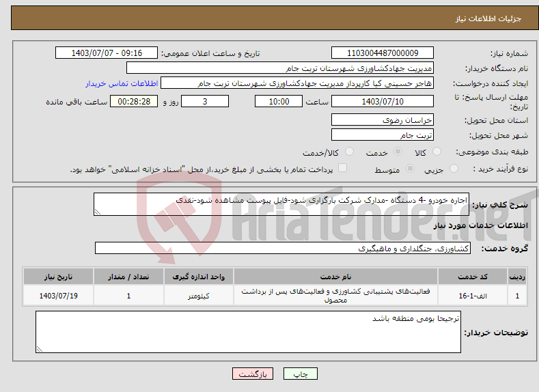Click the اطلاعات خدمات مورد نیاز section heading
The image size is (539, 392).
coord(480,225)
